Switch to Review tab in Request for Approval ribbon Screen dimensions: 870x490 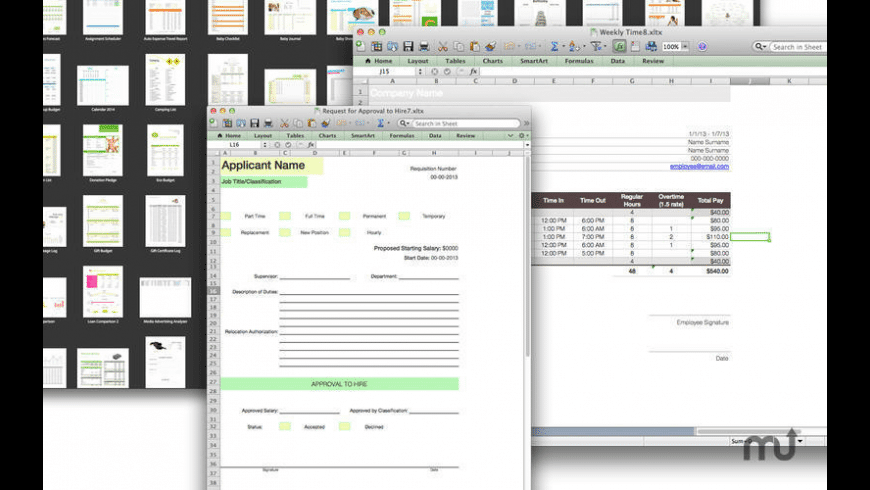(466, 135)
